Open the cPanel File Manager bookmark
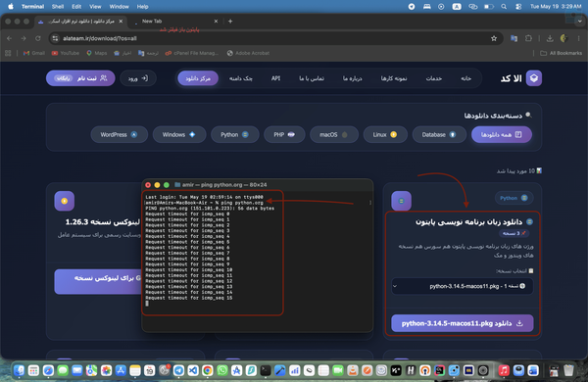 click(x=192, y=53)
